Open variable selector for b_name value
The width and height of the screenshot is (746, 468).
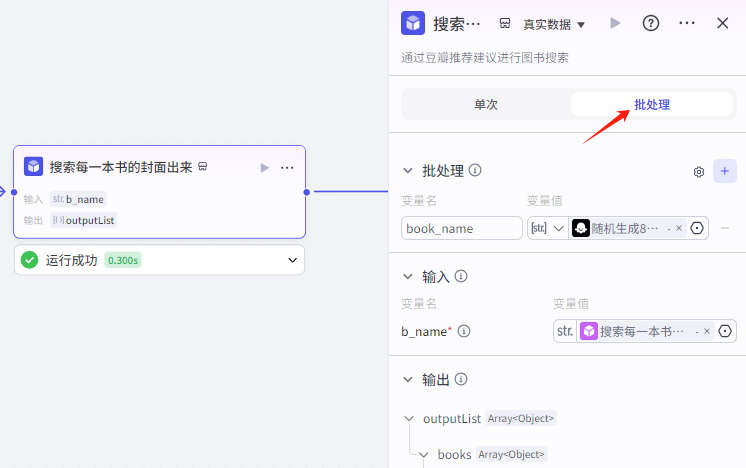pyautogui.click(x=725, y=331)
